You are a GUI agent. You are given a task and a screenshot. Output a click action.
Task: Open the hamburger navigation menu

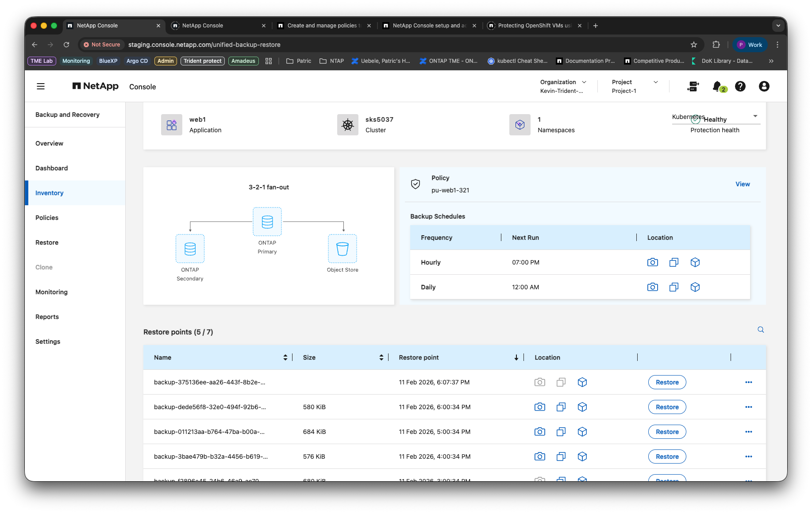tap(41, 86)
